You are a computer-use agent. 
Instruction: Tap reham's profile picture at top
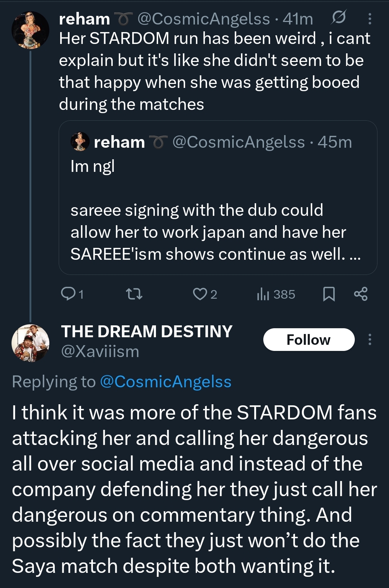click(30, 30)
